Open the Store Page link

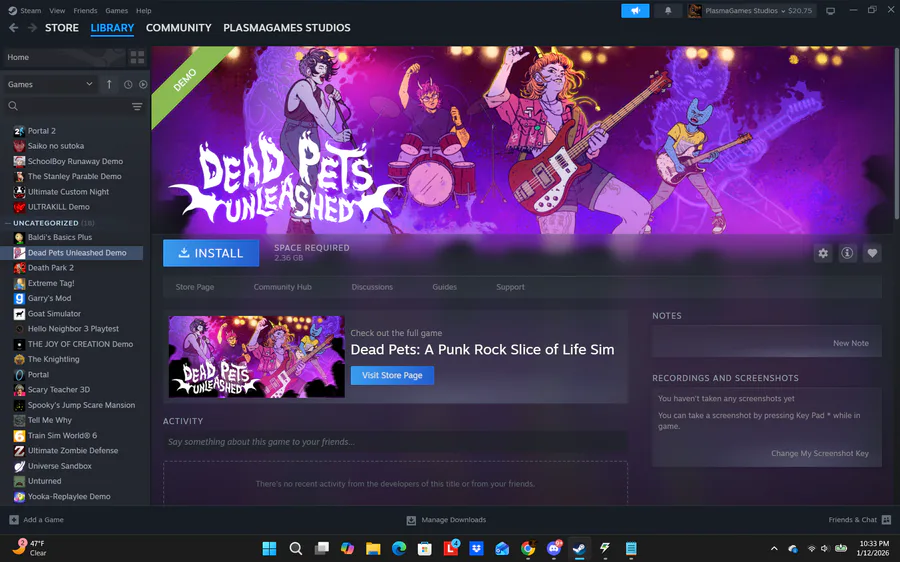click(195, 287)
